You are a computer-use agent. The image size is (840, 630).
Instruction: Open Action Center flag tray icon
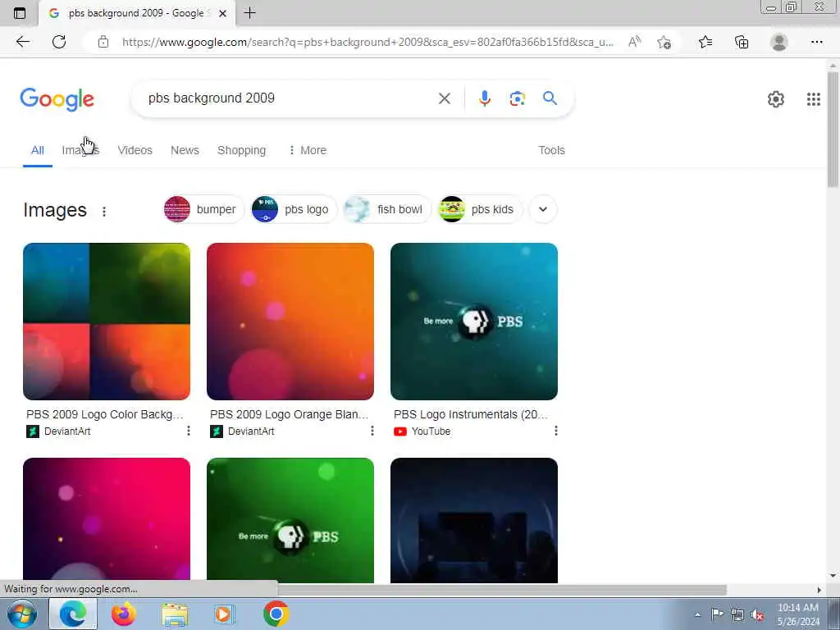click(x=717, y=614)
